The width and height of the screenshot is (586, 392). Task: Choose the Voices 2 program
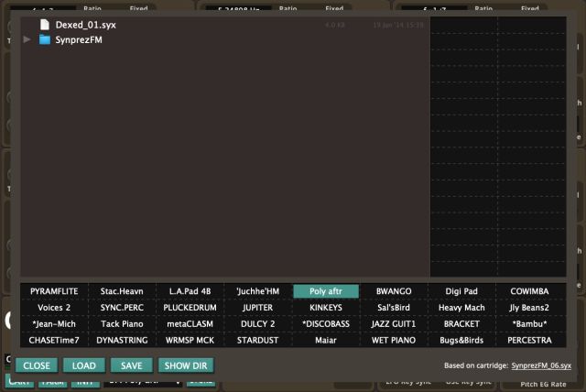(54, 308)
